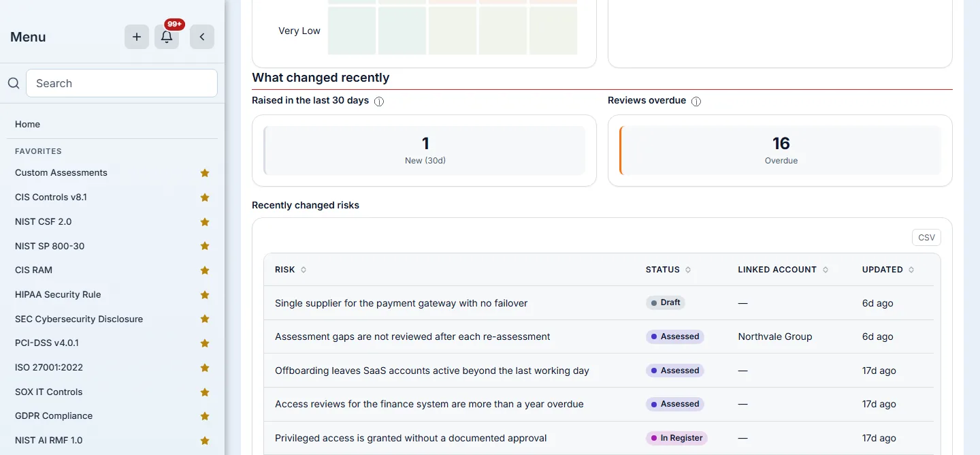Open the 16 Overdue reviews card

pos(780,151)
